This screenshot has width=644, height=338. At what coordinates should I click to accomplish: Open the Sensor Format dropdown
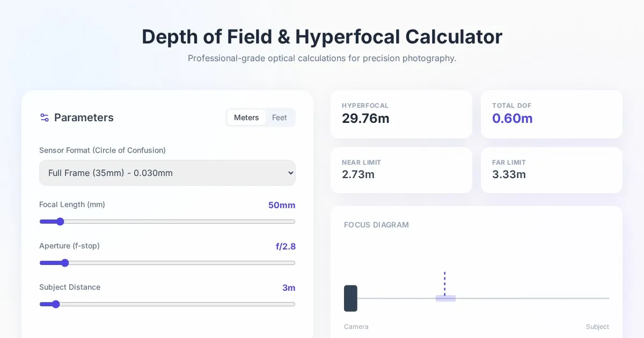click(x=167, y=173)
